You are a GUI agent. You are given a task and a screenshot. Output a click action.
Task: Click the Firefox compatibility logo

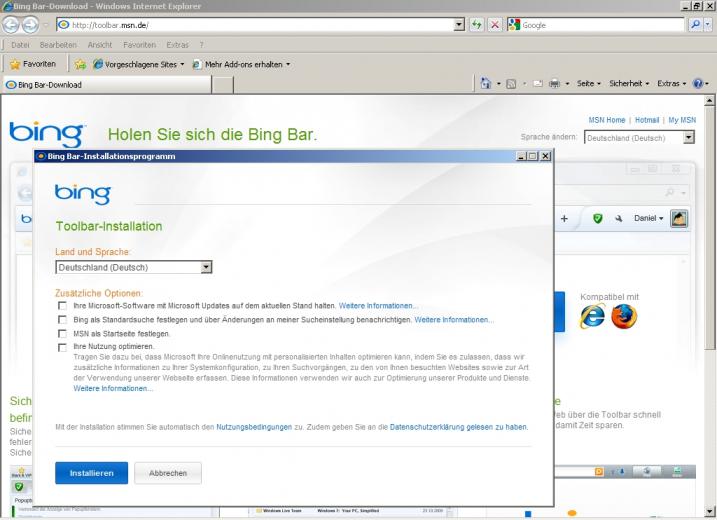pos(624,317)
